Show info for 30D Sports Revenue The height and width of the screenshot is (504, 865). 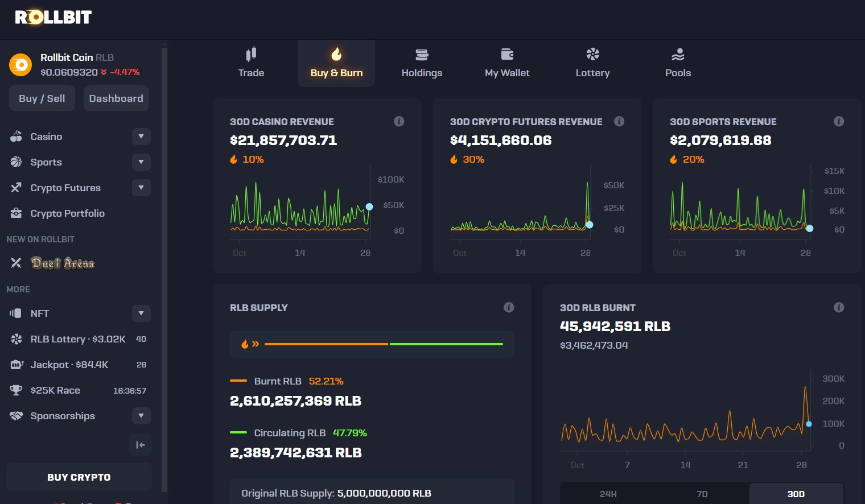[x=839, y=121]
